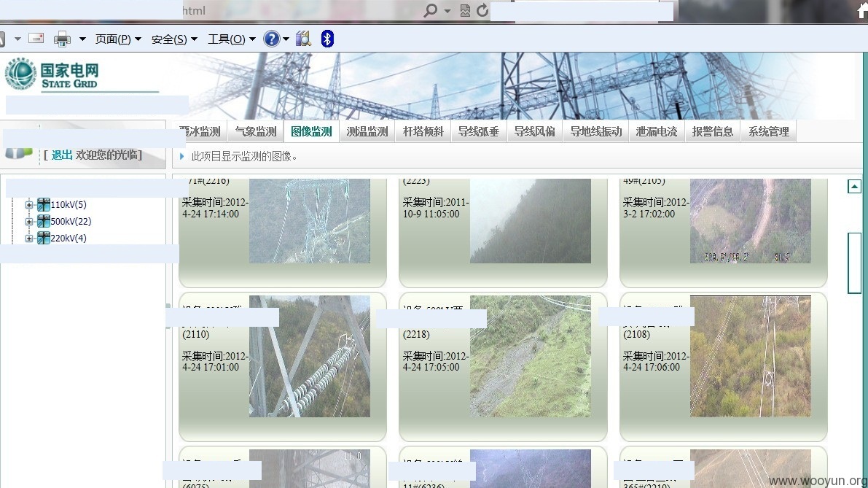Open the 导线弧垂 tab
This screenshot has height=488, width=868.
coord(479,131)
